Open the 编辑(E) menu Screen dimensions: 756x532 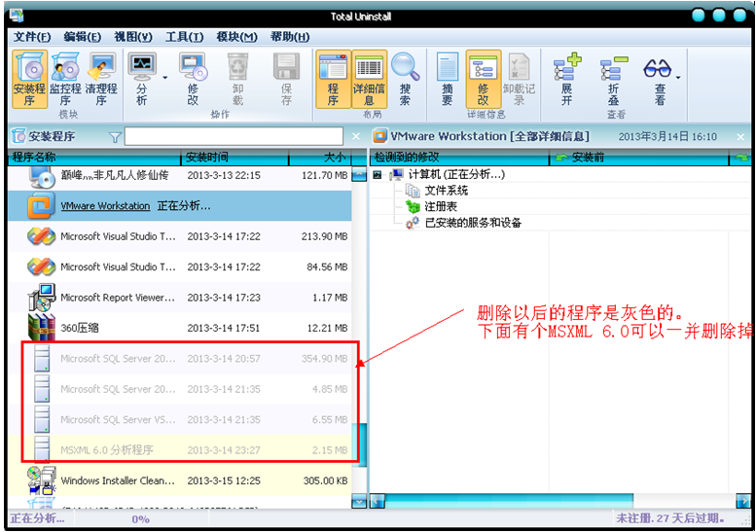click(82, 37)
